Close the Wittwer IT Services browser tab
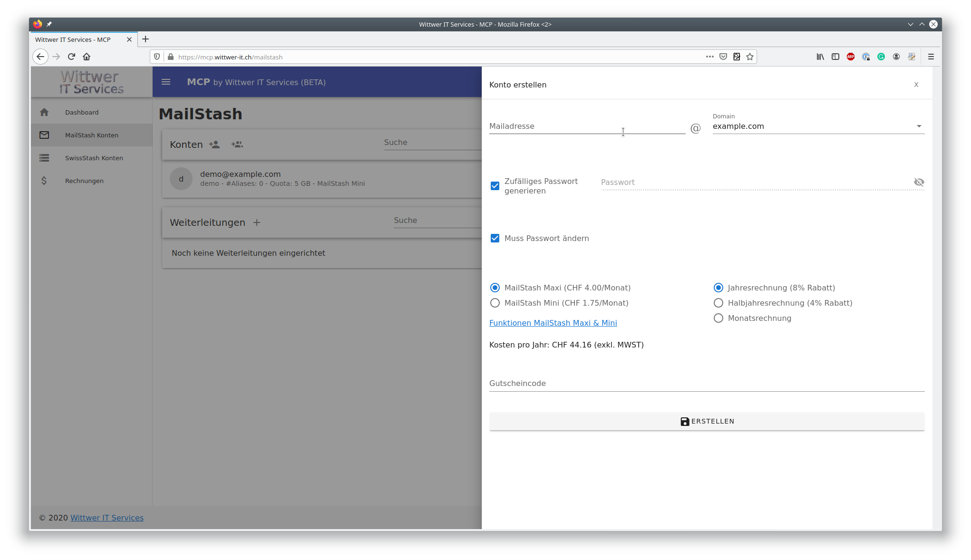The height and width of the screenshot is (560, 971). (x=129, y=39)
